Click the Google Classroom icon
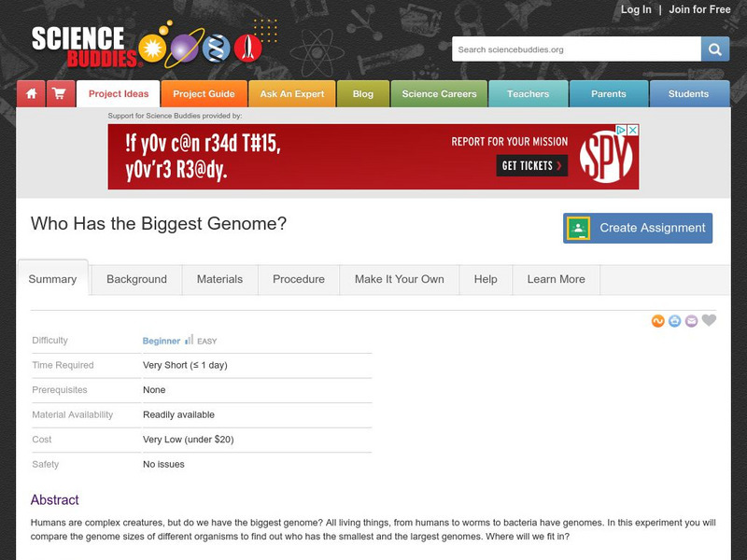This screenshot has width=747, height=560. point(578,228)
